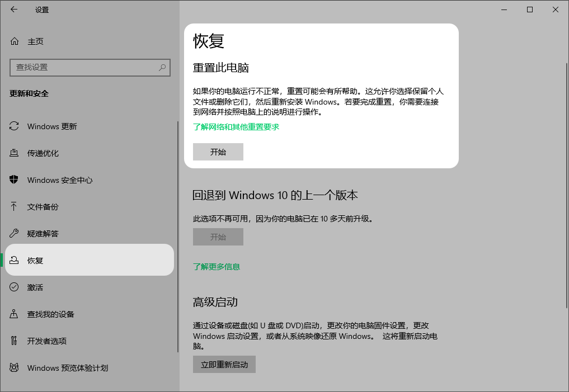Open 文件备份 page
This screenshot has height=392, width=569.
(x=90, y=207)
